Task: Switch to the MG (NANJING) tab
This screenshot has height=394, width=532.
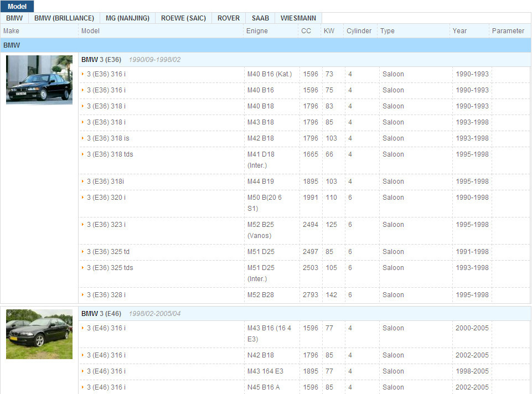Action: [x=127, y=18]
